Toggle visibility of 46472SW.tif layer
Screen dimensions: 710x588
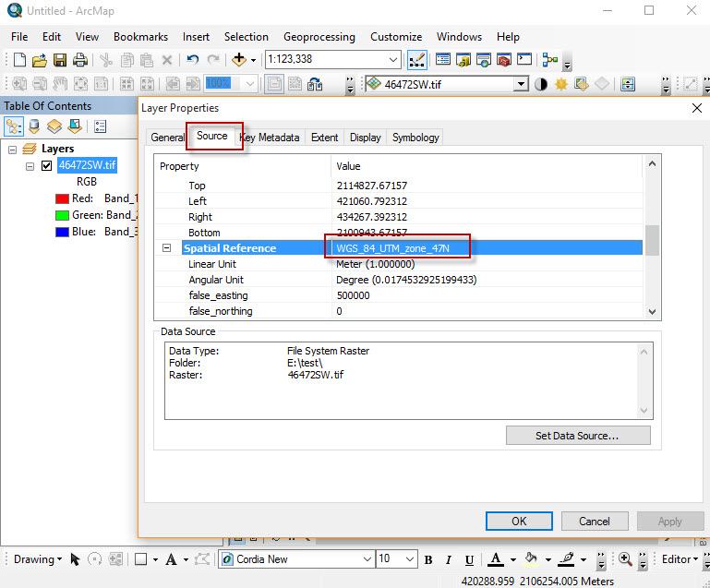tap(47, 165)
